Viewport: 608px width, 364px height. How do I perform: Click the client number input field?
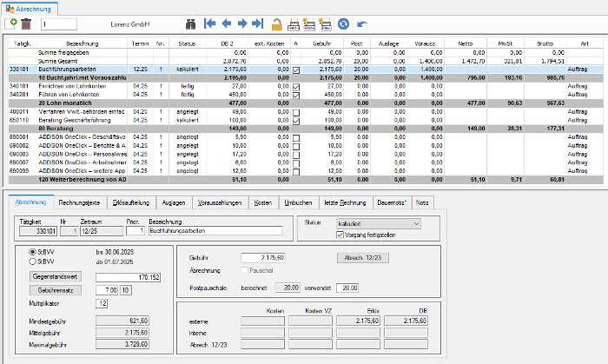pos(59,24)
